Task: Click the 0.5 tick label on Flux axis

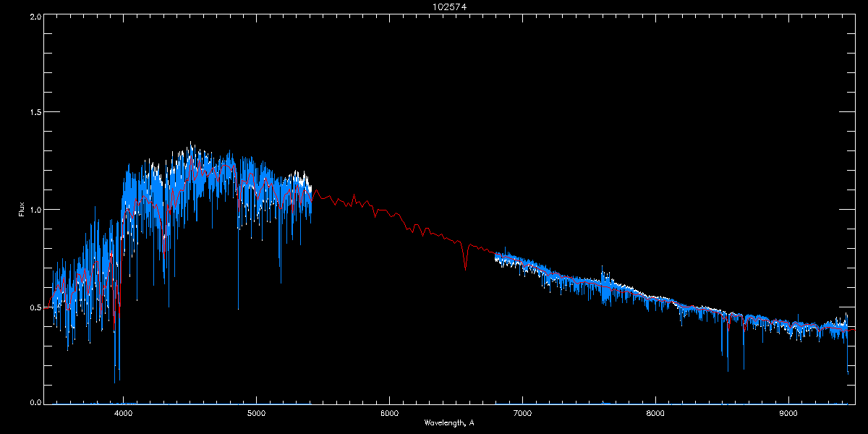Action: [34, 307]
